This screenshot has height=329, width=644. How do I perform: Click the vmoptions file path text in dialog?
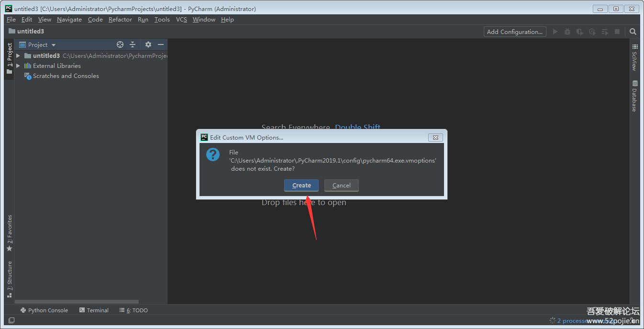pos(333,161)
